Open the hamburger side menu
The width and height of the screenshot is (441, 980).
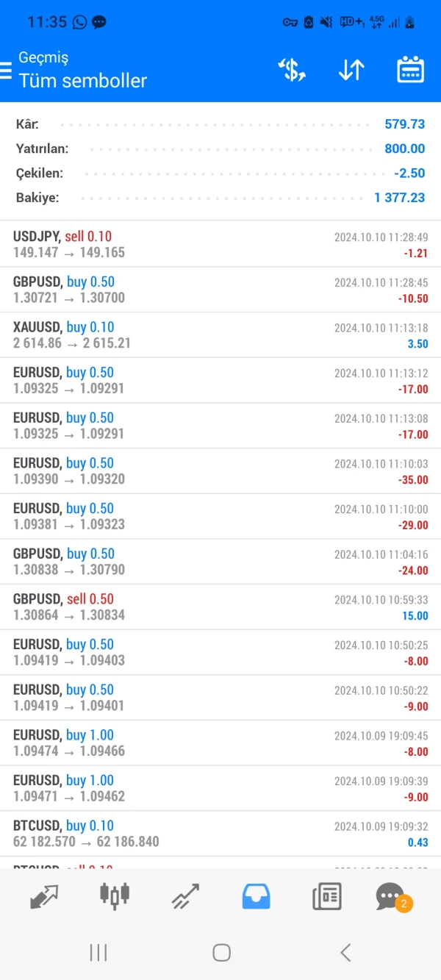[x=6, y=70]
